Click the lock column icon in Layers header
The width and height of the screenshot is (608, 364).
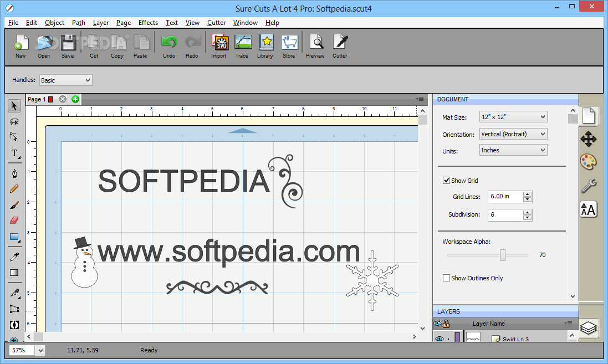pyautogui.click(x=446, y=324)
